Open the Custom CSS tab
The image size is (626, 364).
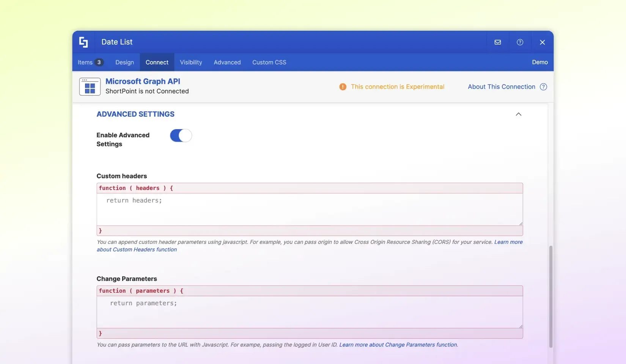pyautogui.click(x=269, y=62)
